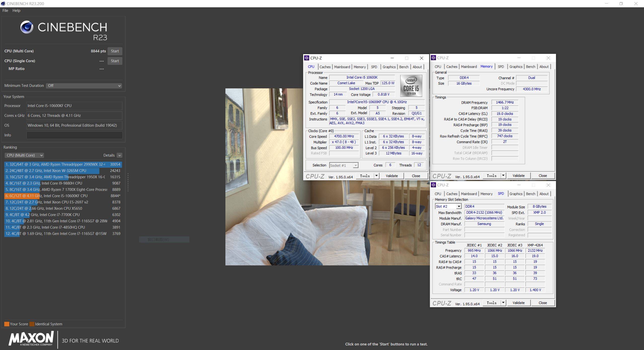Select Memory tab in CPU-Z Memory window

tap(486, 66)
